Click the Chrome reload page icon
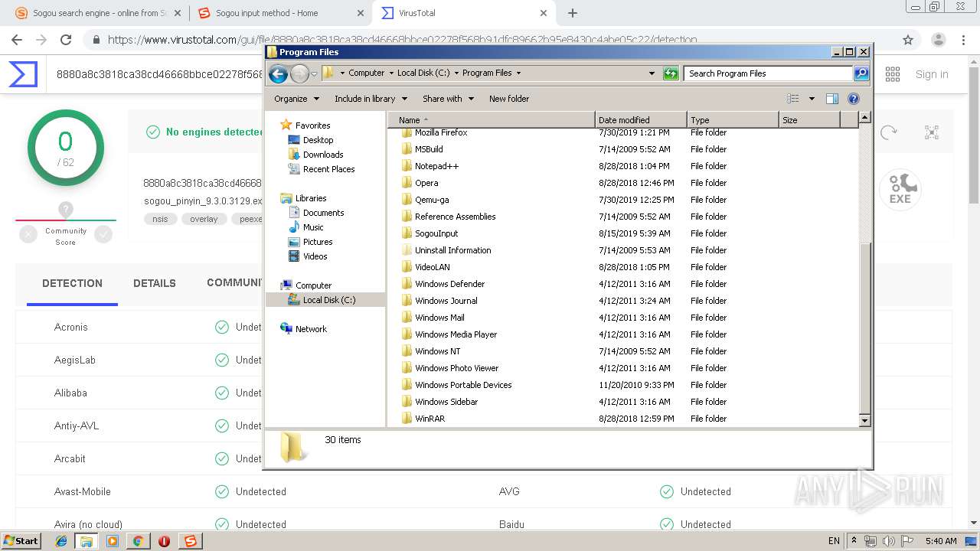Image resolution: width=980 pixels, height=551 pixels. [x=66, y=40]
